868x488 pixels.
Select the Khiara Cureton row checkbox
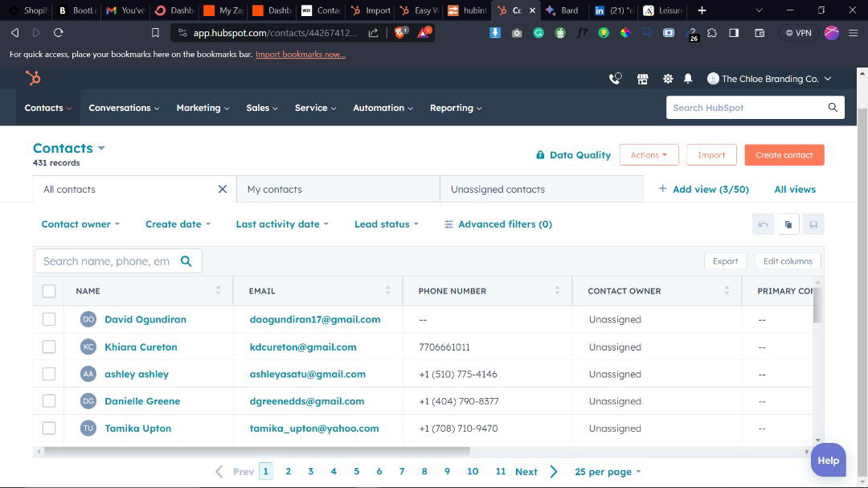[49, 347]
